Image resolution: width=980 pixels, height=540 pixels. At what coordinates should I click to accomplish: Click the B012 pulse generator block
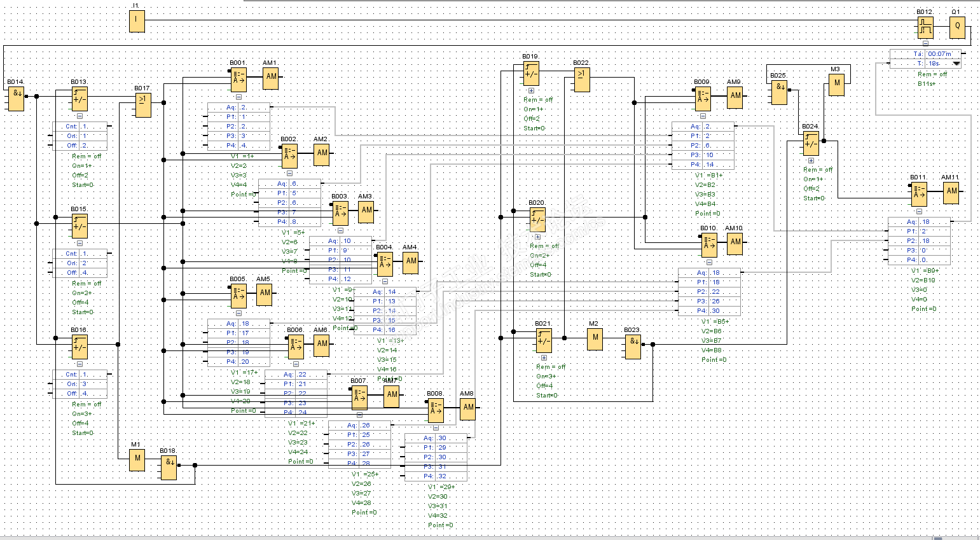tap(925, 27)
